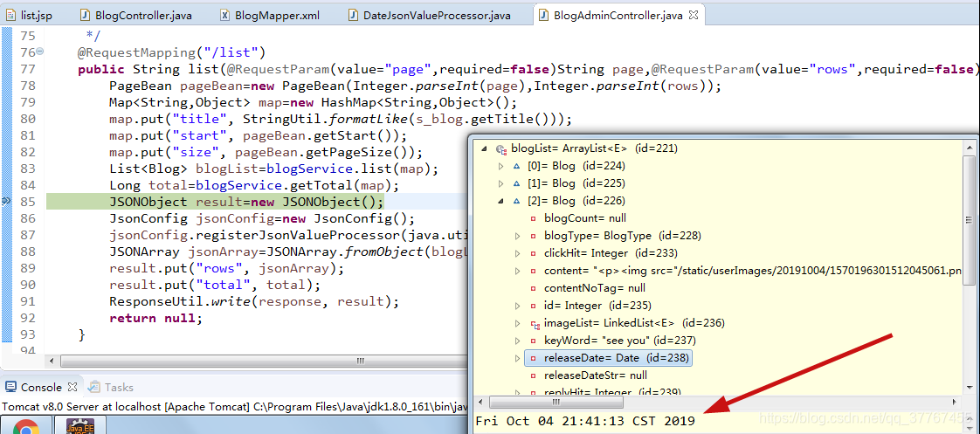This screenshot has width=980, height=434.
Task: Expand the imageList= LinkedList field
Action: click(517, 323)
